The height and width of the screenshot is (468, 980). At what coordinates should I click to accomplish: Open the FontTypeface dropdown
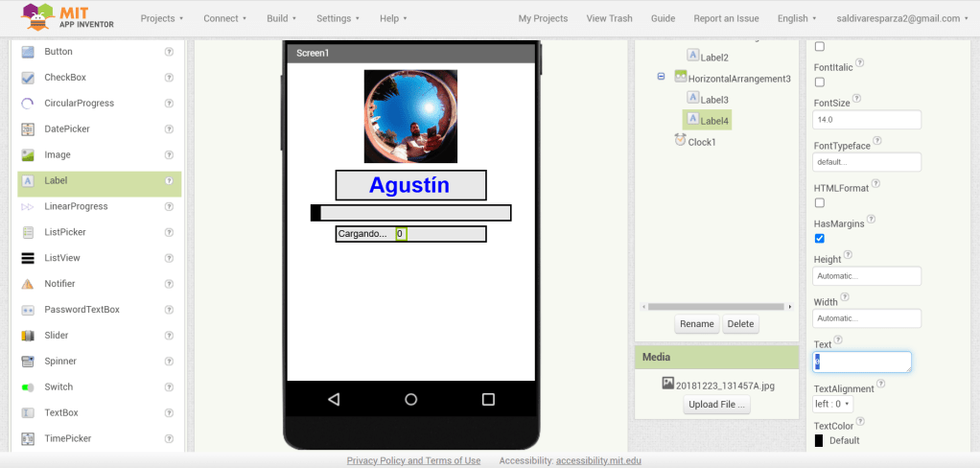[866, 162]
